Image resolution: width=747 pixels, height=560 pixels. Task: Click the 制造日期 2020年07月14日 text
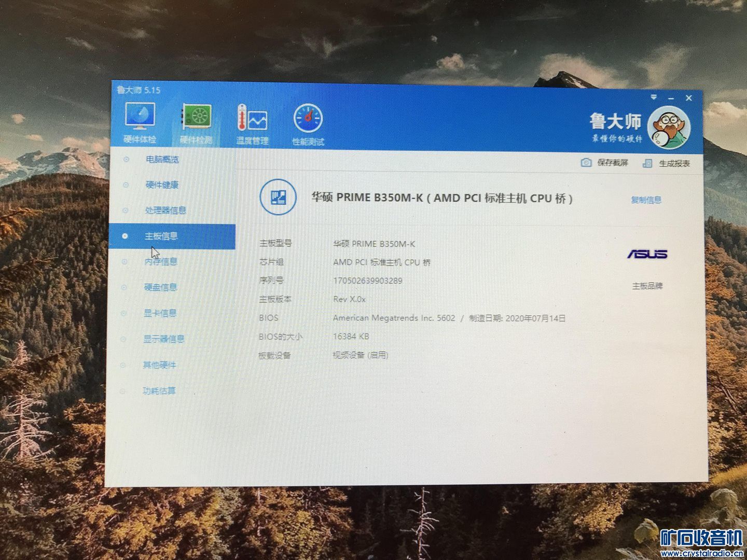coord(517,318)
